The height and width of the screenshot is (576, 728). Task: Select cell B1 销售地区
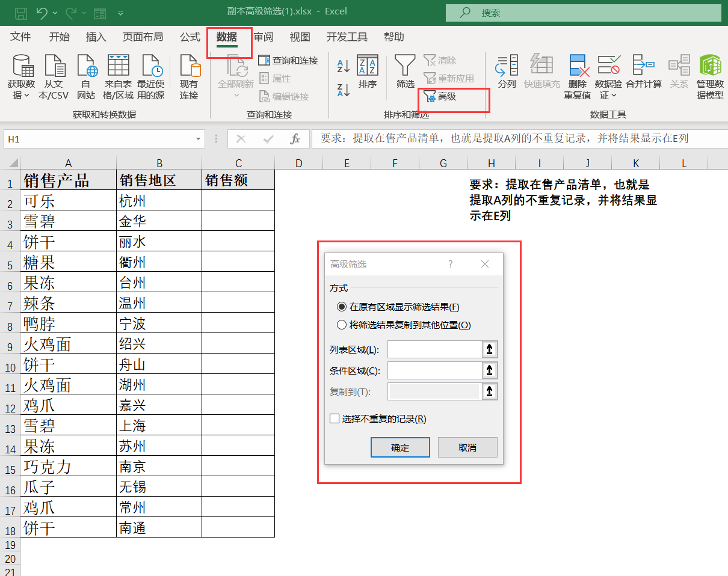click(159, 180)
